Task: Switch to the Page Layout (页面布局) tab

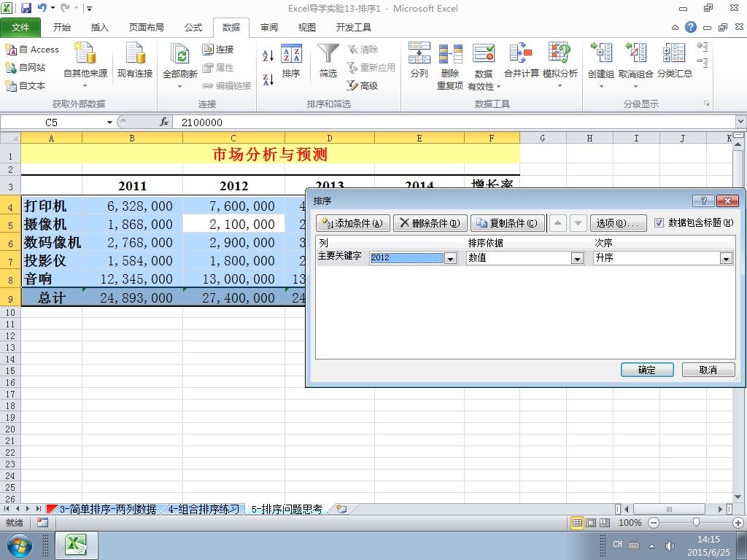Action: [x=146, y=27]
